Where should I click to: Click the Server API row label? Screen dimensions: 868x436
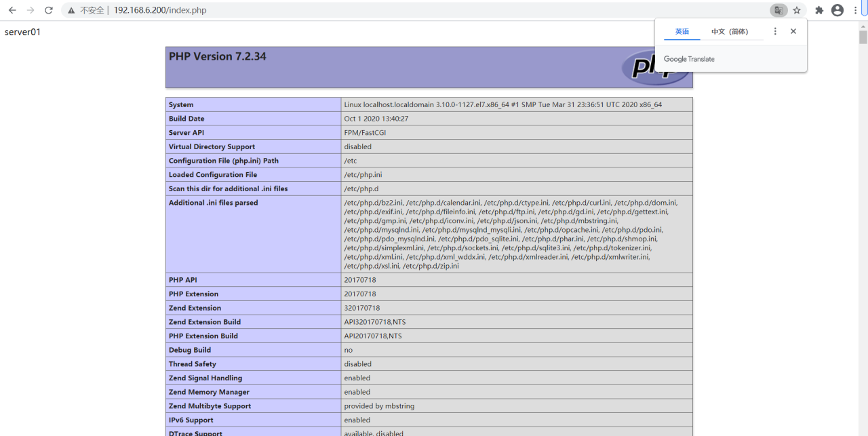tap(186, 133)
